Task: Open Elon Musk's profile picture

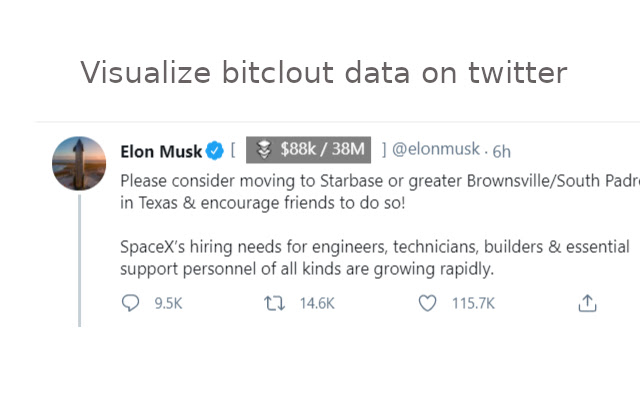Action: pyautogui.click(x=79, y=162)
